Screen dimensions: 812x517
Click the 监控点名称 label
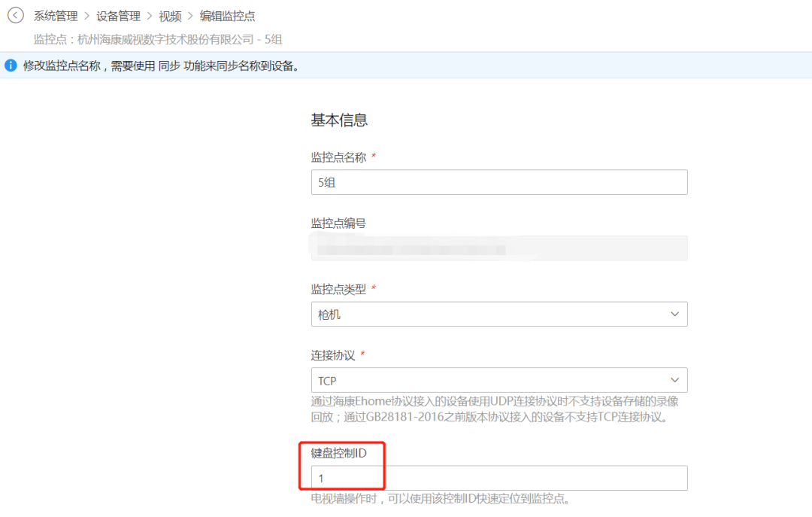[x=338, y=157]
